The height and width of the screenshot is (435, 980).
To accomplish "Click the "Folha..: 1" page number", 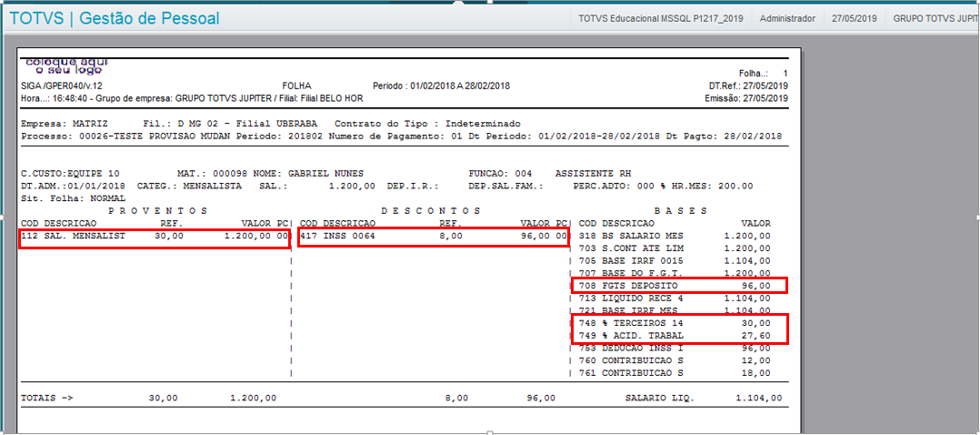I will point(763,73).
